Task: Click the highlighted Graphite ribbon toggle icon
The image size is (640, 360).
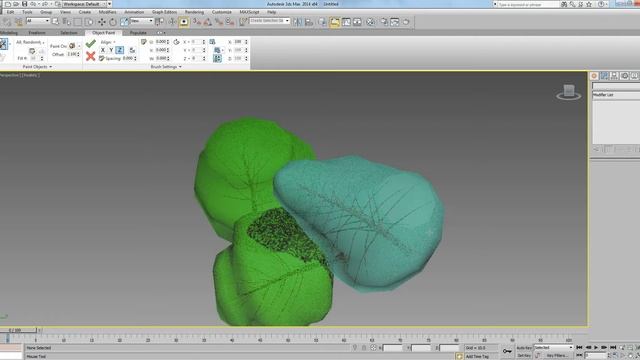Action: pyautogui.click(x=335, y=22)
